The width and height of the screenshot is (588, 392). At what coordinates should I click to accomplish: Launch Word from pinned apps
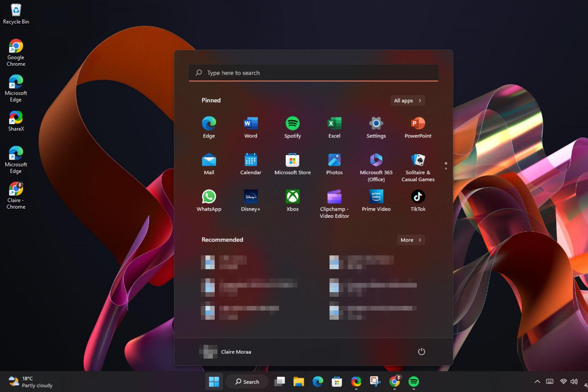point(251,127)
